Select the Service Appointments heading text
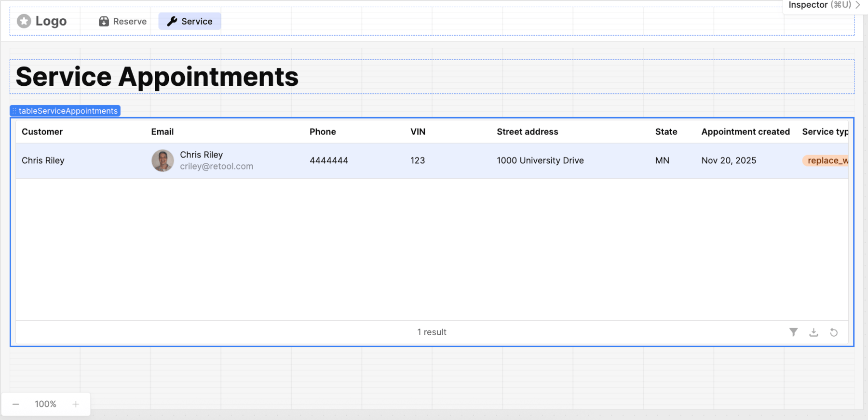 coord(157,77)
